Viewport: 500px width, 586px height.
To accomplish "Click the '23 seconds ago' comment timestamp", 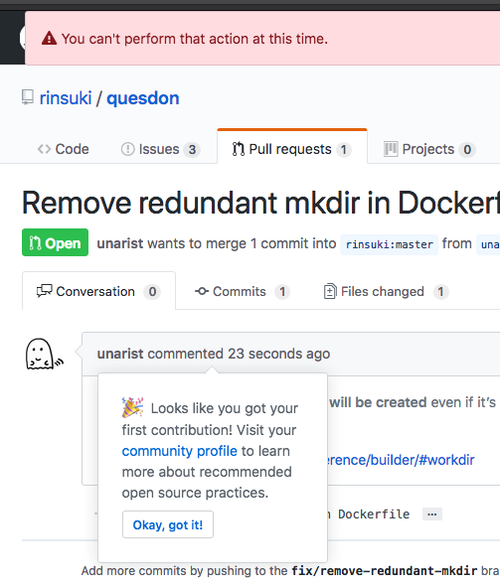I will point(279,354).
